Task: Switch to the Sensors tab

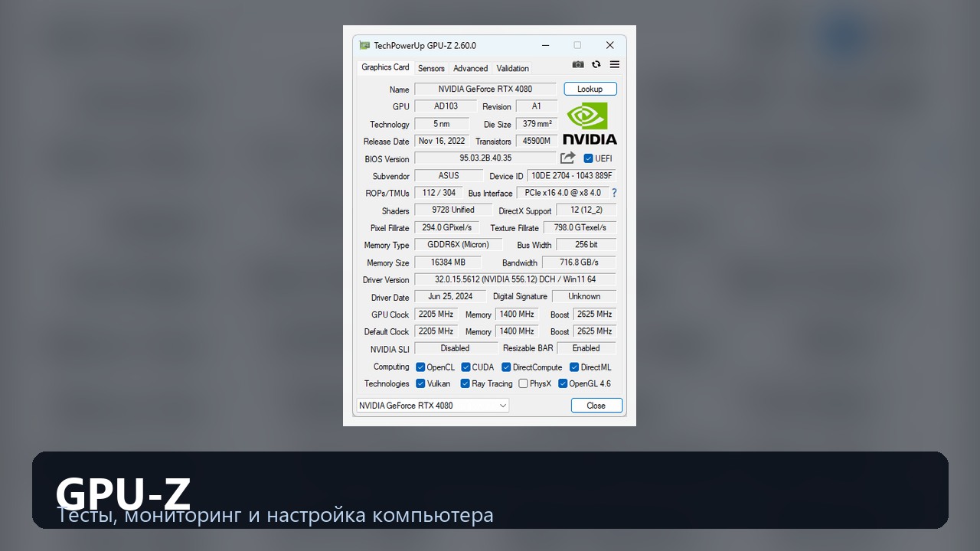Action: pos(431,68)
